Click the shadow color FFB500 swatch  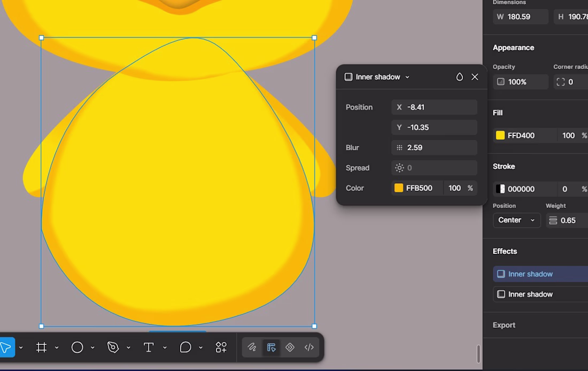click(399, 188)
